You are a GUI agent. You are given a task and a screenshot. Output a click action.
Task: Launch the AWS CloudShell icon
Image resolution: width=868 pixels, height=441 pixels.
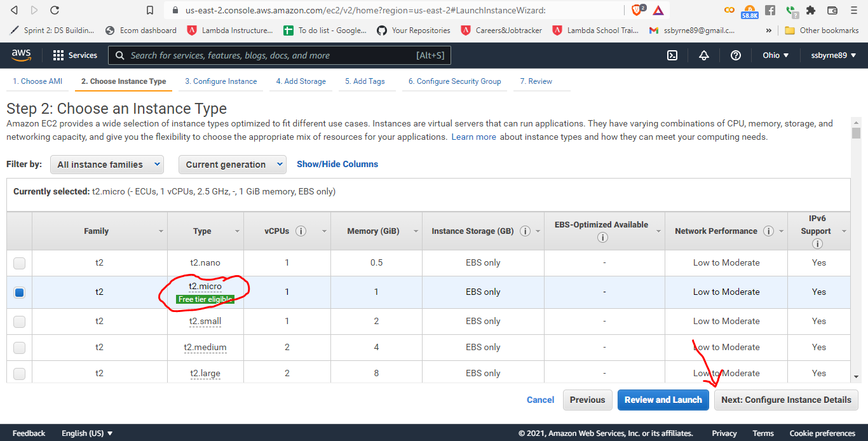coord(672,55)
